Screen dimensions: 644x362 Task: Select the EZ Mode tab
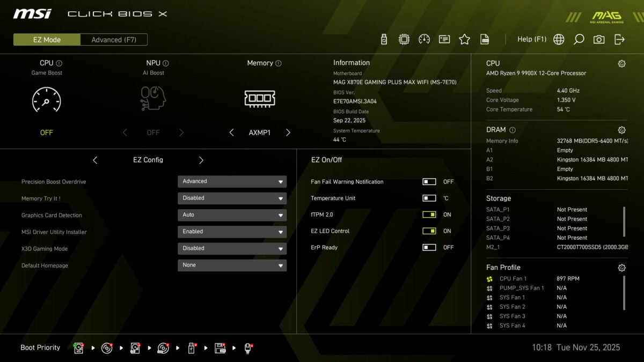click(x=47, y=39)
